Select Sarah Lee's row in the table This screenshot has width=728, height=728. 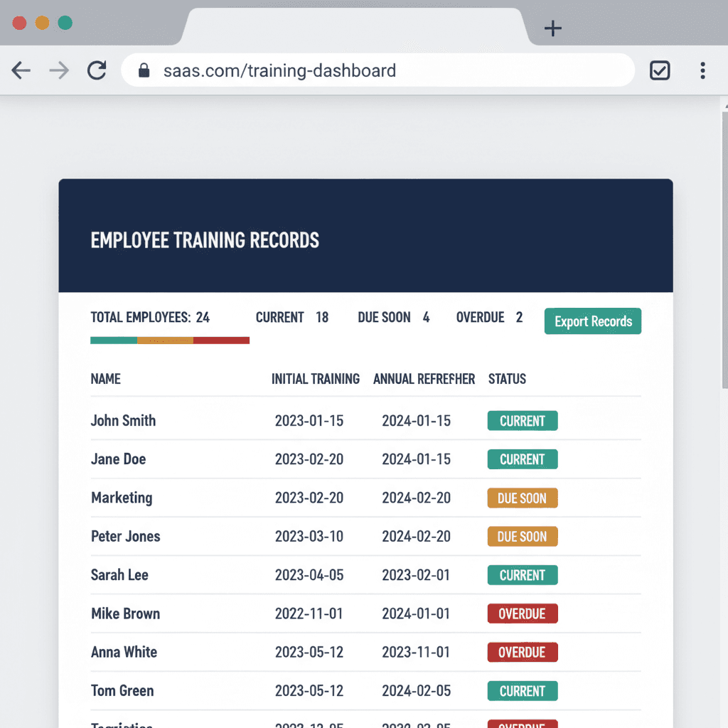[284, 574]
